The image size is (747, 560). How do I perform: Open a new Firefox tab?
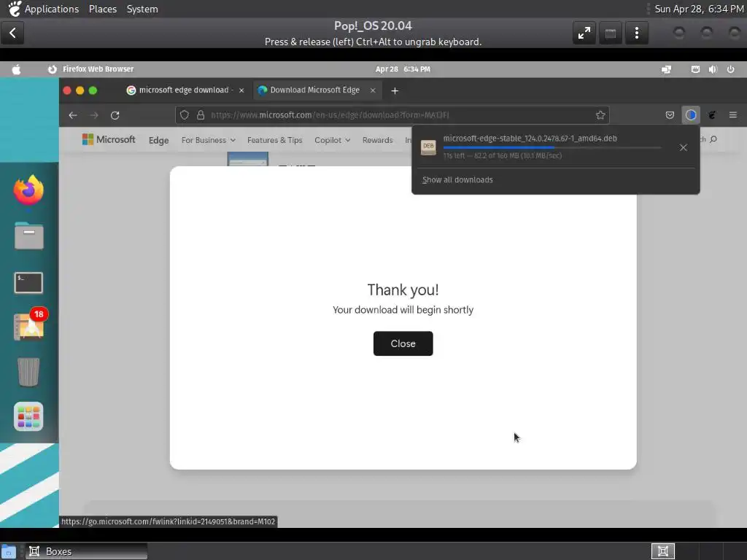[x=395, y=90]
